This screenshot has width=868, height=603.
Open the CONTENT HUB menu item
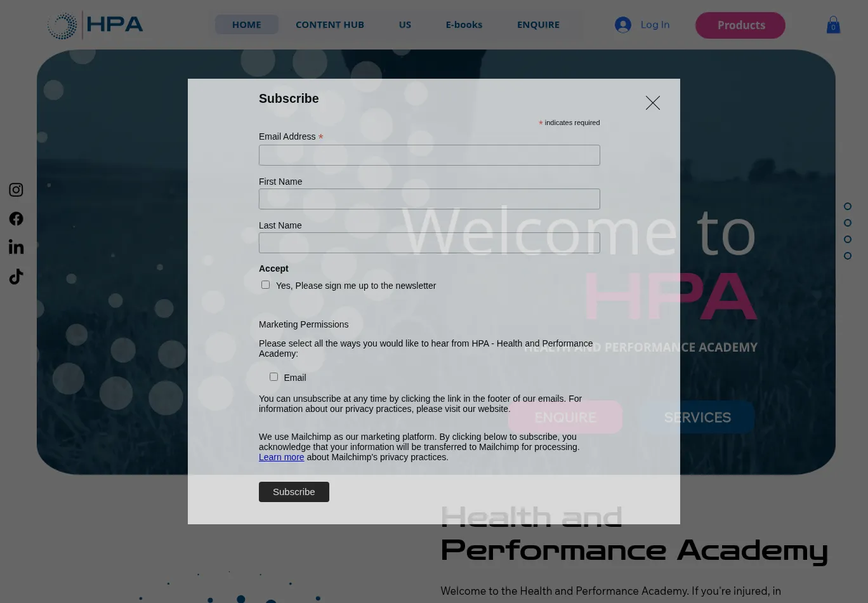tap(329, 25)
